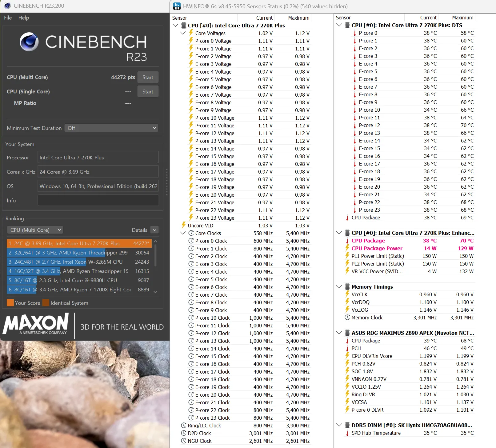The height and width of the screenshot is (448, 496).
Task: Click the Cinebench sphere logo icon
Action: [29, 42]
